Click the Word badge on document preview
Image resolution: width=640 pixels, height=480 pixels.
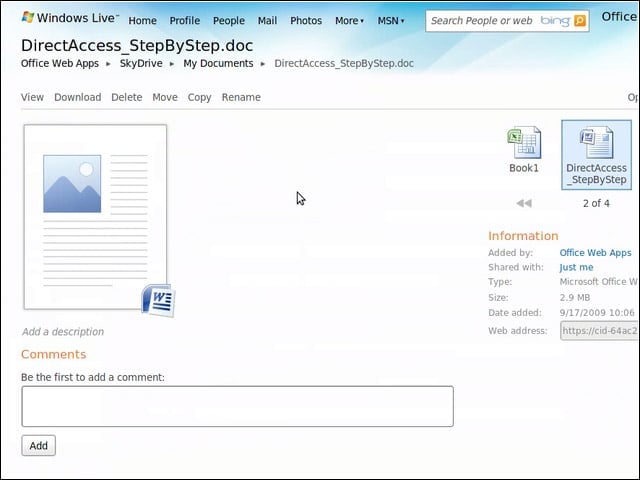[158, 300]
